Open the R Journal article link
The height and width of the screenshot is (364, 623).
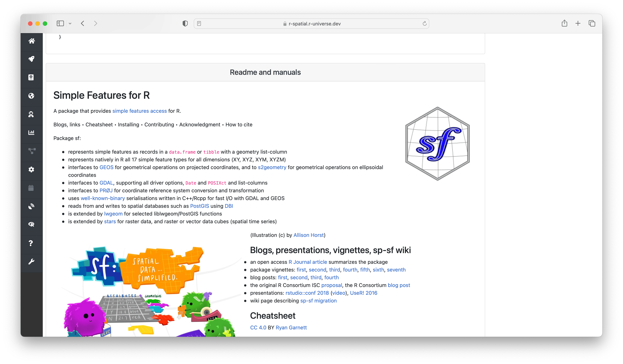(x=308, y=262)
